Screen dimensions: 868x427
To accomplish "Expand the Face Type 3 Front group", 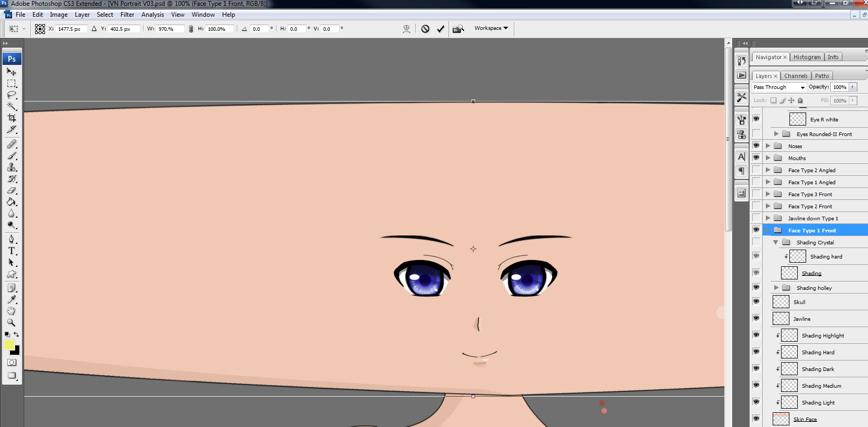I will [768, 194].
